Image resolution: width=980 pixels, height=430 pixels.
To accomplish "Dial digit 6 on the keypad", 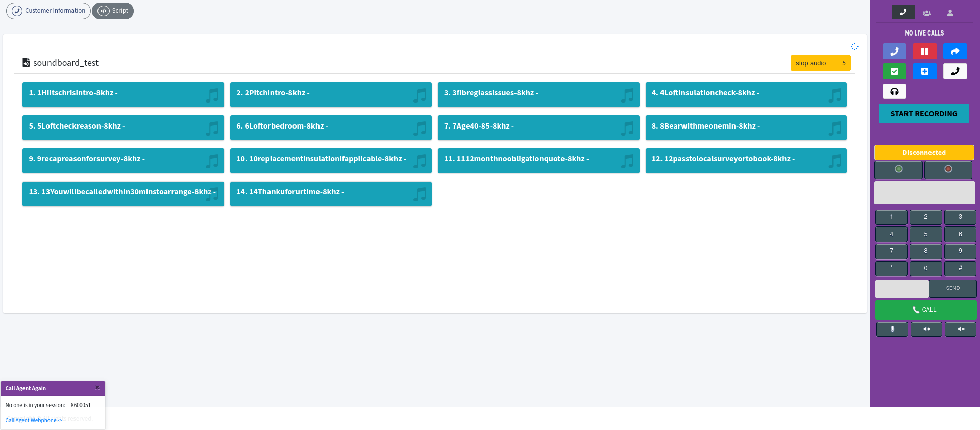I will coord(960,235).
